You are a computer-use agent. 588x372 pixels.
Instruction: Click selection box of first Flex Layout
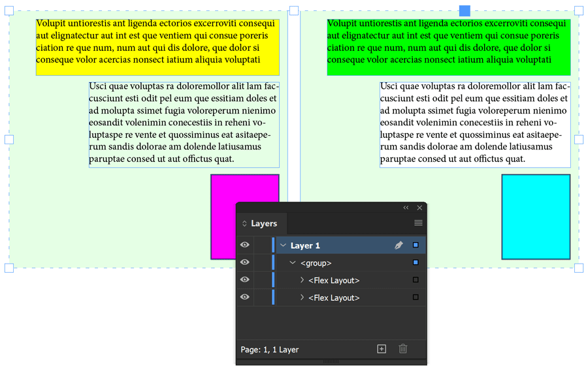[x=416, y=280]
